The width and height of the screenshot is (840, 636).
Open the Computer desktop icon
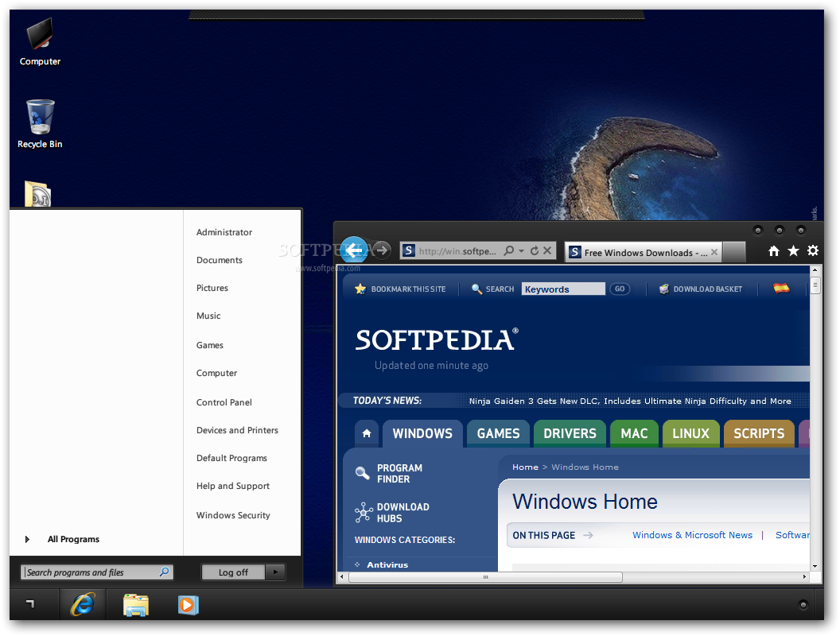pyautogui.click(x=40, y=42)
